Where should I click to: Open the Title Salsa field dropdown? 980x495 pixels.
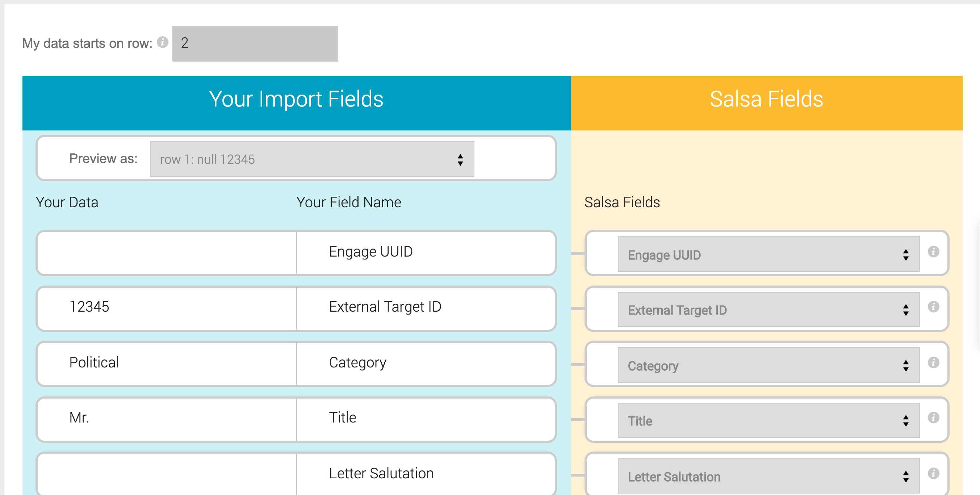point(768,420)
